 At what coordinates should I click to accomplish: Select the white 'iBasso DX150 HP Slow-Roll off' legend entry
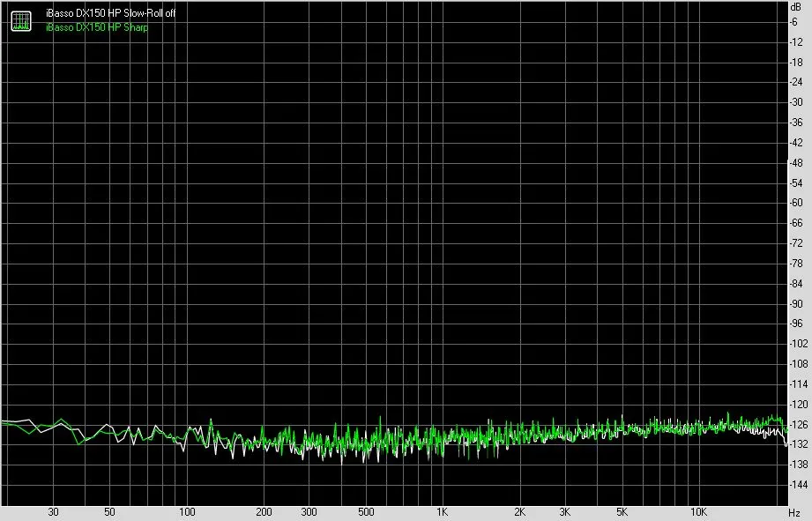(x=110, y=13)
